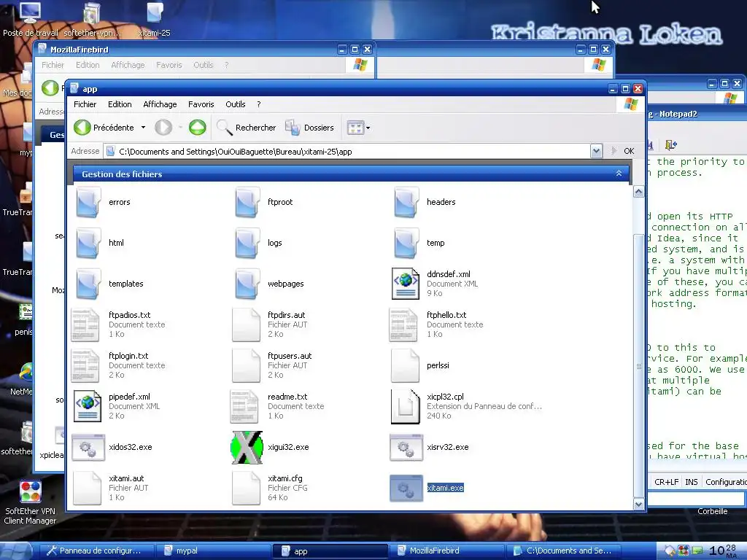The width and height of the screenshot is (747, 560).
Task: Select xigui32.exe green X icon
Action: [x=247, y=447]
